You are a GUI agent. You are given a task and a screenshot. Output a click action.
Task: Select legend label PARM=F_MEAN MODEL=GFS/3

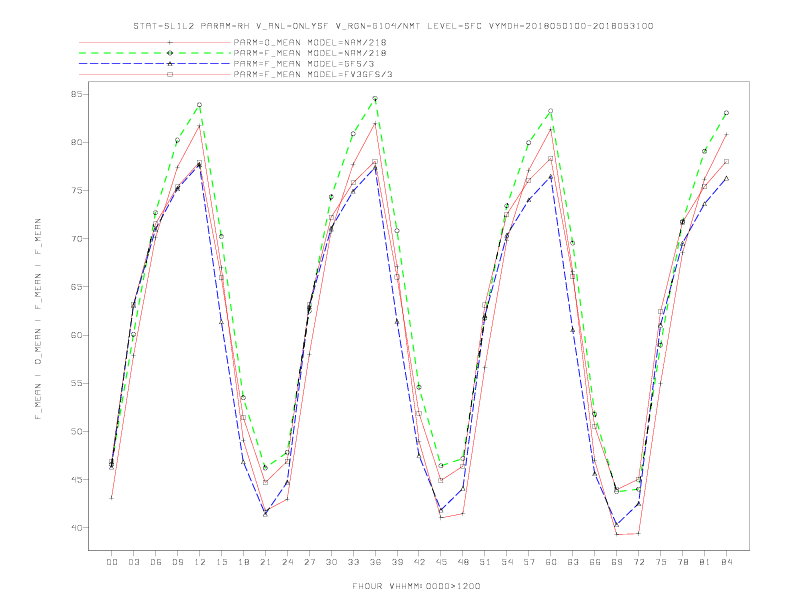(304, 64)
